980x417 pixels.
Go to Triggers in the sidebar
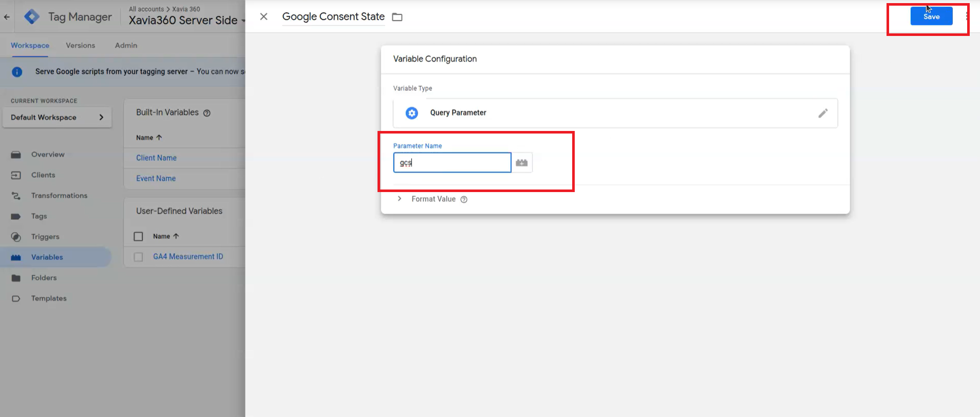click(45, 237)
